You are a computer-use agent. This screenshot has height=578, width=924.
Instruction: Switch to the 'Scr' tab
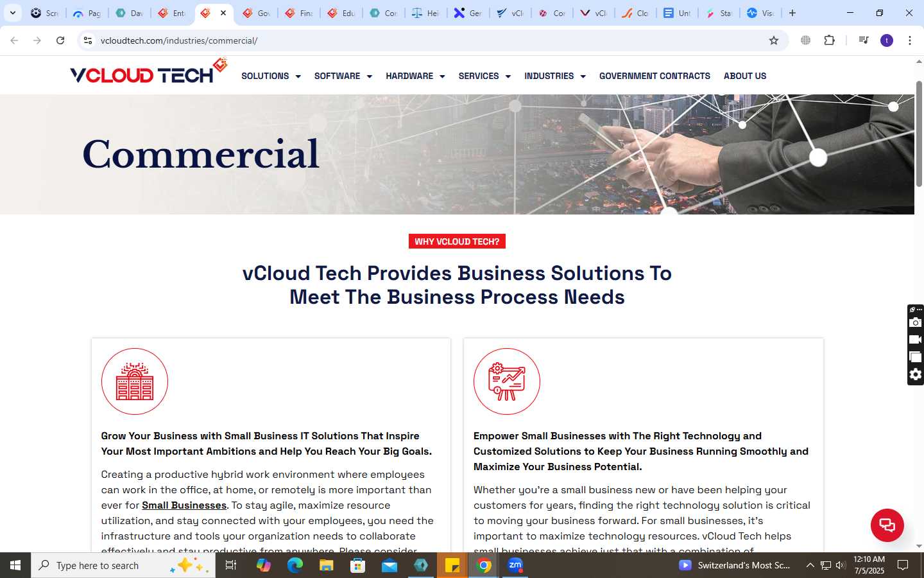coord(44,13)
